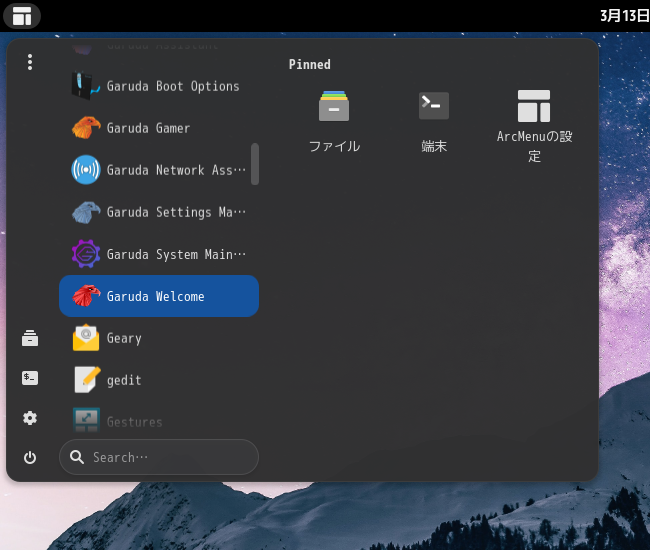
Task: Click the Gestures app icon
Action: coord(86,420)
